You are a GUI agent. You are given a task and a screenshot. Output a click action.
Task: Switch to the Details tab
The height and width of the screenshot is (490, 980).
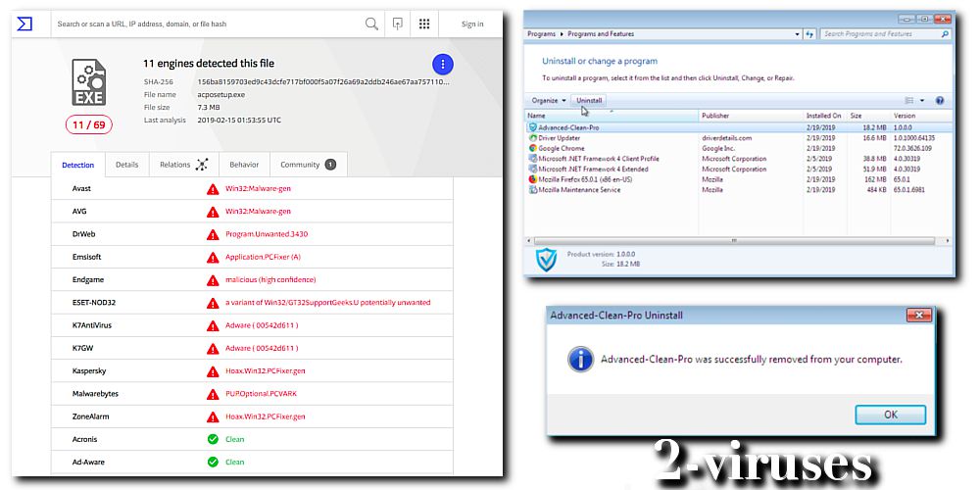coord(126,165)
